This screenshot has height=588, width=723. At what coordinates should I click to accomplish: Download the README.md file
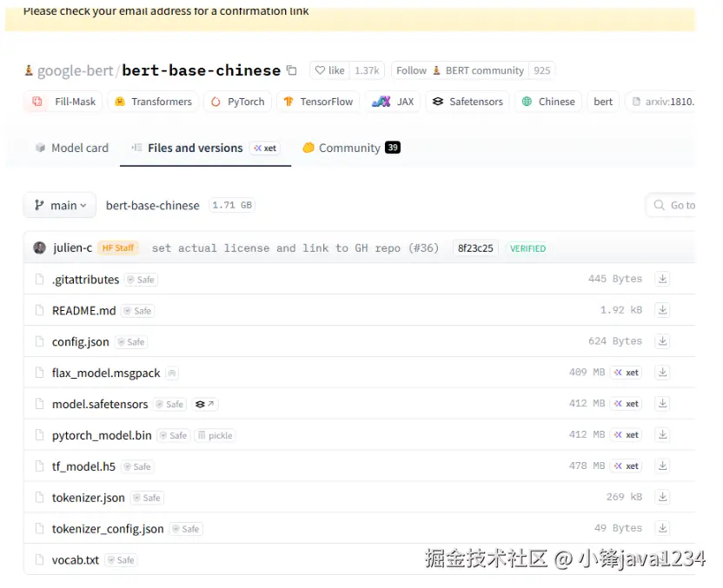pos(662,310)
